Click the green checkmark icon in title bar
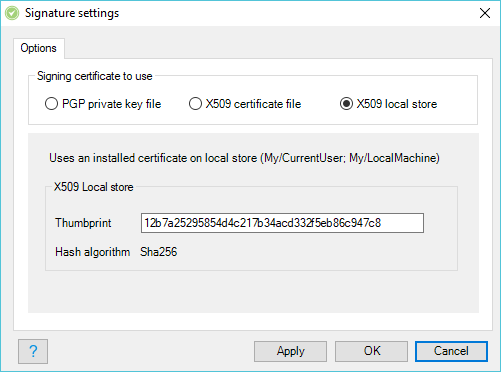The width and height of the screenshot is (501, 372). click(12, 13)
